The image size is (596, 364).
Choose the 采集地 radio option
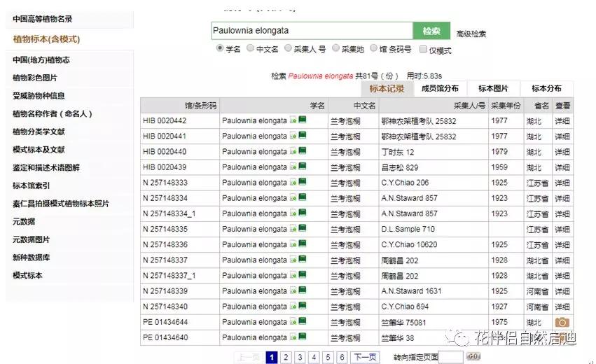[x=335, y=48]
